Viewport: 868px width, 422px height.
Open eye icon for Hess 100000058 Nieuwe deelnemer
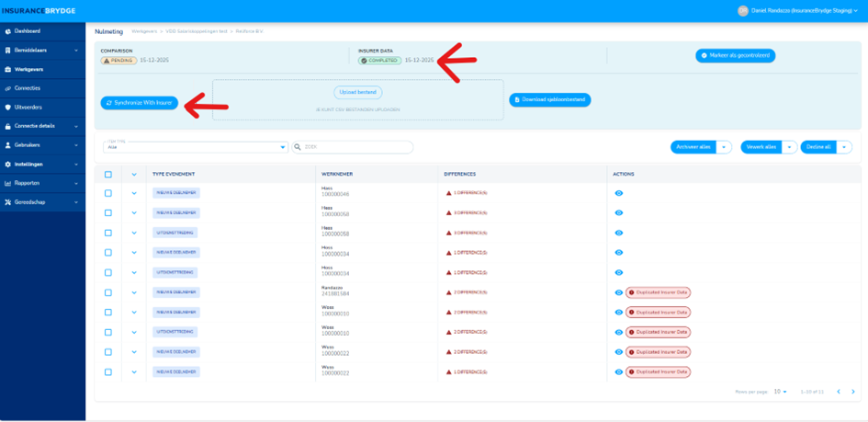click(x=619, y=212)
